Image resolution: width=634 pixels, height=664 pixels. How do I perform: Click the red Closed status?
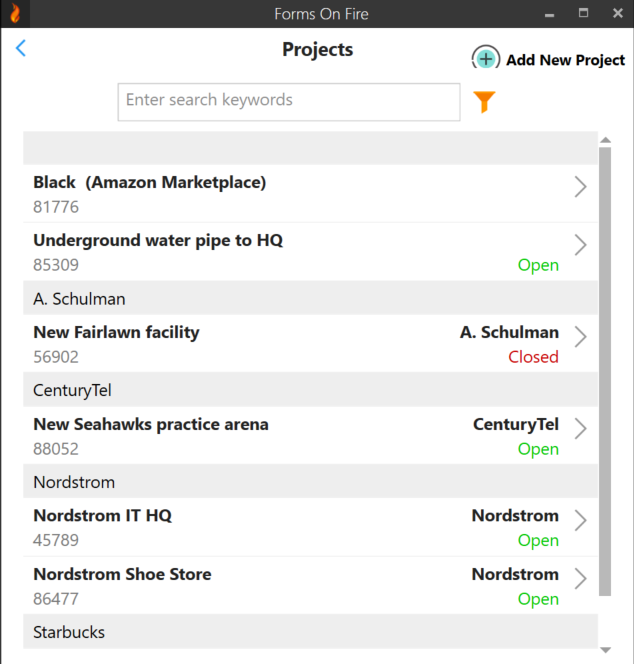[533, 357]
